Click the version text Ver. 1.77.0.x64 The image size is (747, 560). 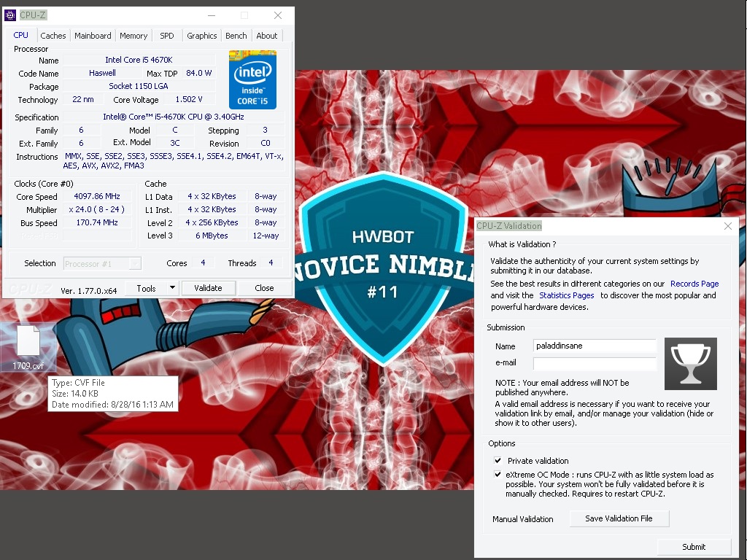(x=88, y=291)
